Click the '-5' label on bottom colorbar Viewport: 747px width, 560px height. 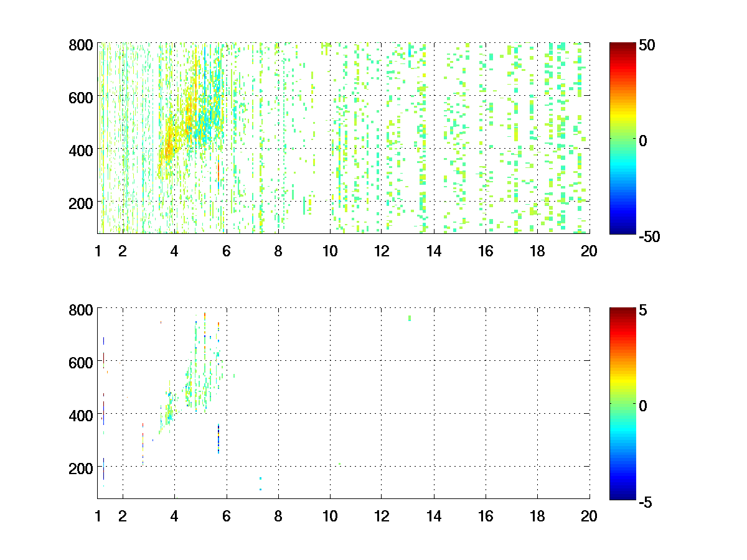click(645, 502)
